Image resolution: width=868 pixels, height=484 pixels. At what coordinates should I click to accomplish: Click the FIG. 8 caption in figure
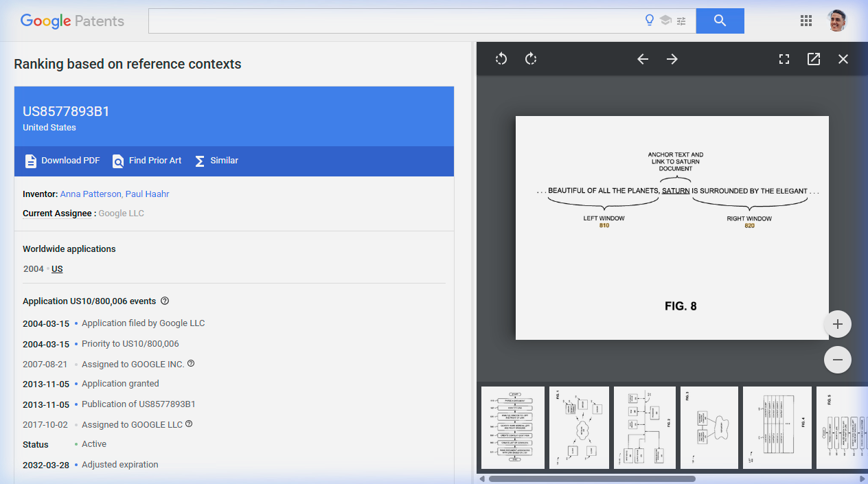[x=681, y=306]
